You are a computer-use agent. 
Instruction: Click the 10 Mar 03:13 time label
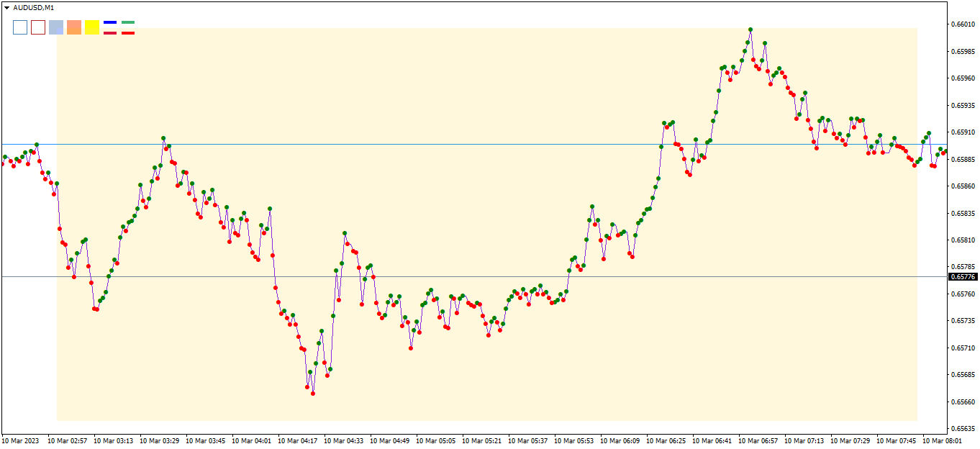click(114, 440)
